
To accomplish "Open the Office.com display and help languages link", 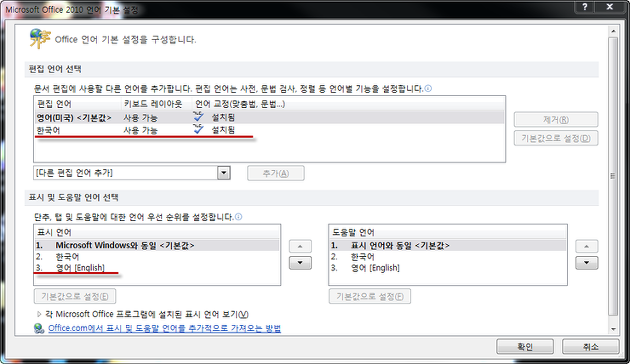I will tap(164, 328).
